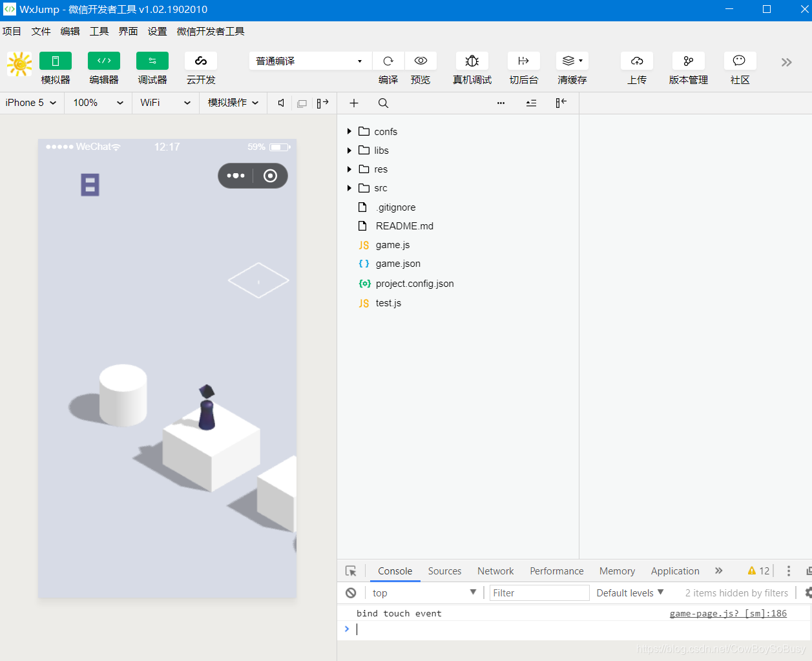
Task: Switch to the Sources tab
Action: (444, 571)
